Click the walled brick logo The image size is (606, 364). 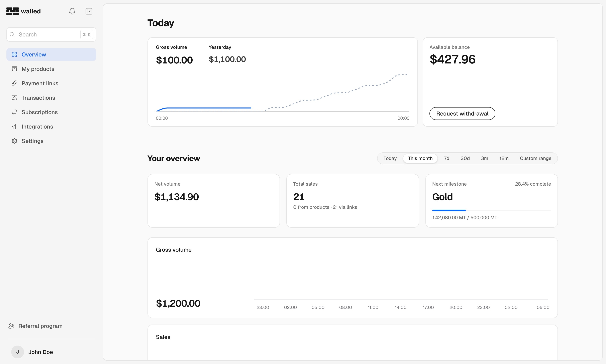point(12,11)
